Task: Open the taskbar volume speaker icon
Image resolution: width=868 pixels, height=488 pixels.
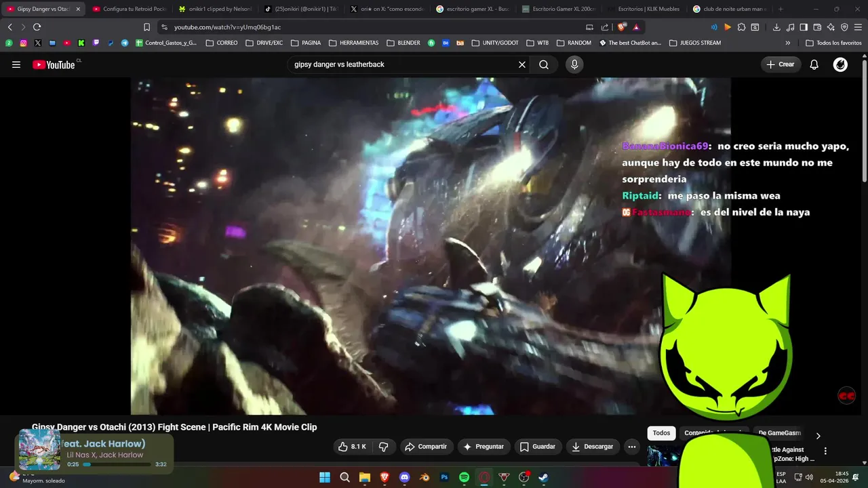Action: (x=809, y=477)
